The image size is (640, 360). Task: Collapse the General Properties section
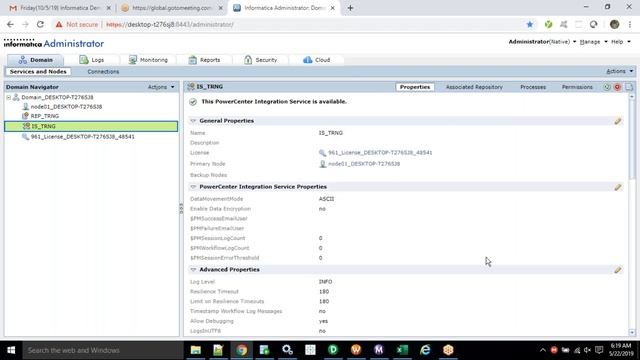pos(193,121)
